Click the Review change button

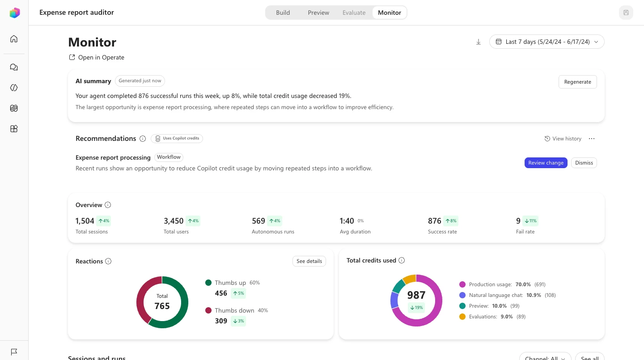[x=546, y=163]
